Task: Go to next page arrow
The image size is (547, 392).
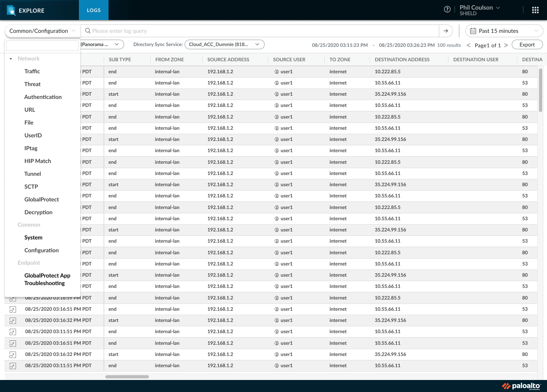Action: pos(506,45)
